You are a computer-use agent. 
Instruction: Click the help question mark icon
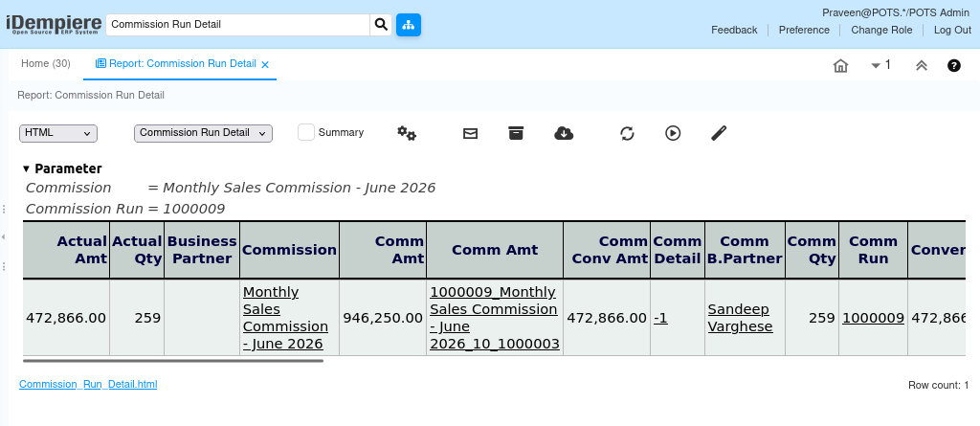[x=954, y=65]
